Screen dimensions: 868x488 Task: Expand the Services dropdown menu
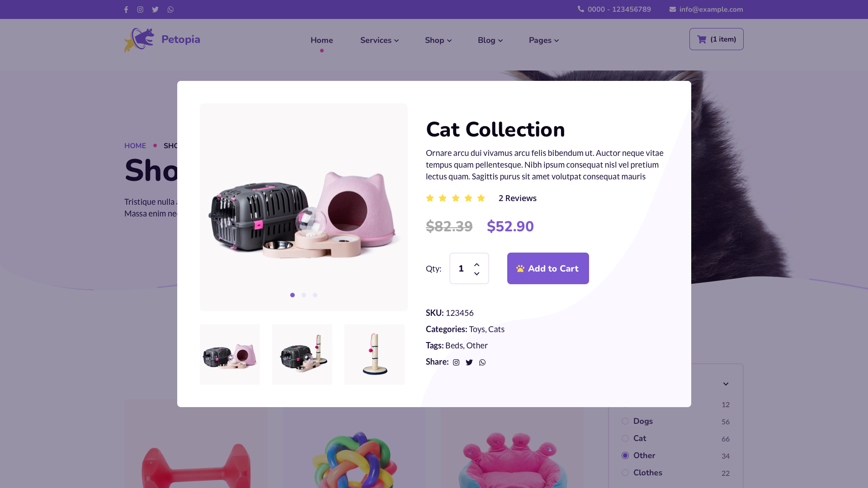point(379,40)
